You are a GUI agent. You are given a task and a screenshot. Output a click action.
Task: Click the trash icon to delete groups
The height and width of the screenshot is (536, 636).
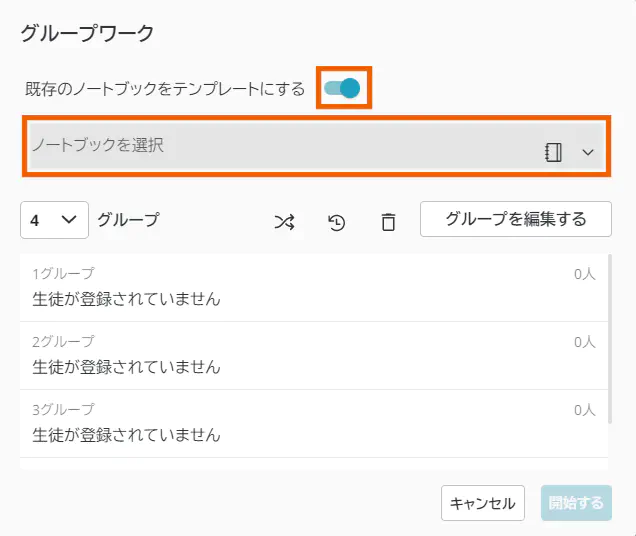click(388, 222)
